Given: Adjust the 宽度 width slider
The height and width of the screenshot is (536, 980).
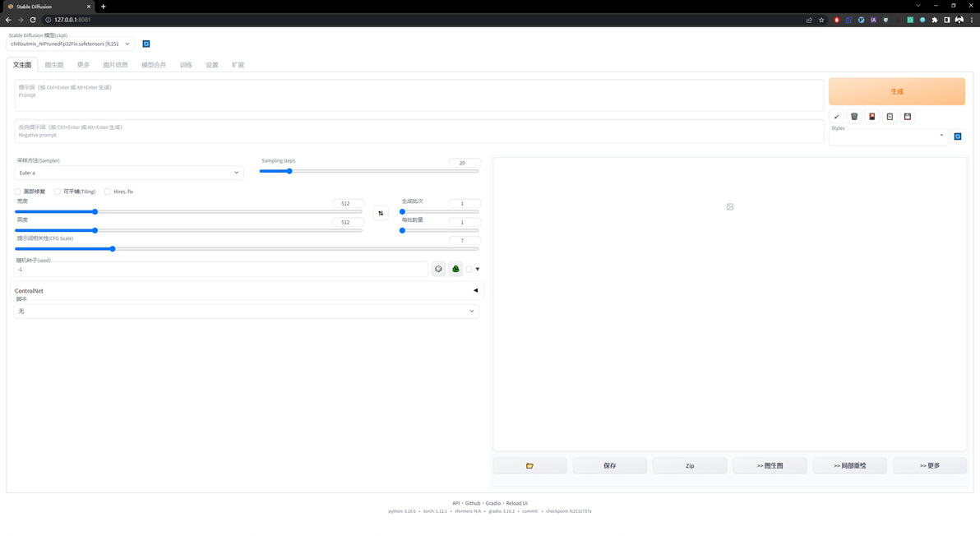Looking at the screenshot, I should click(188, 212).
